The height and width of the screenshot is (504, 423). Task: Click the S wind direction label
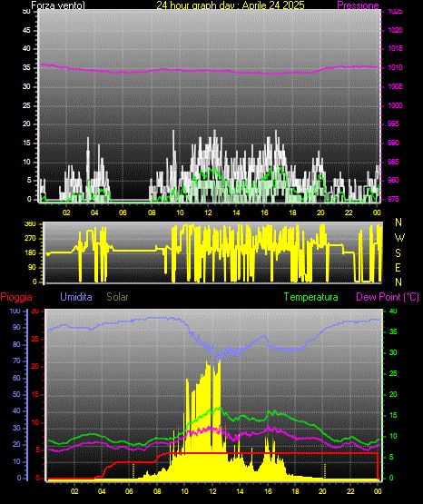398,253
